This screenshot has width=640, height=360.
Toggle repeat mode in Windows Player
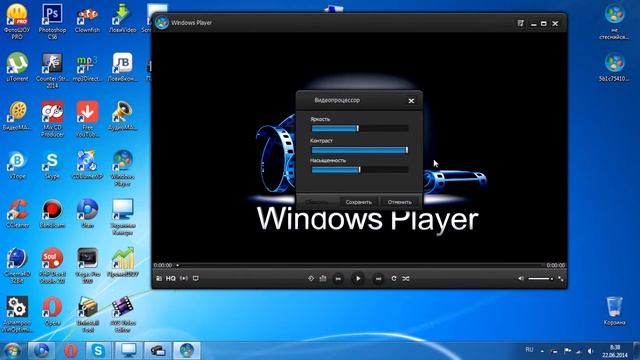point(394,278)
